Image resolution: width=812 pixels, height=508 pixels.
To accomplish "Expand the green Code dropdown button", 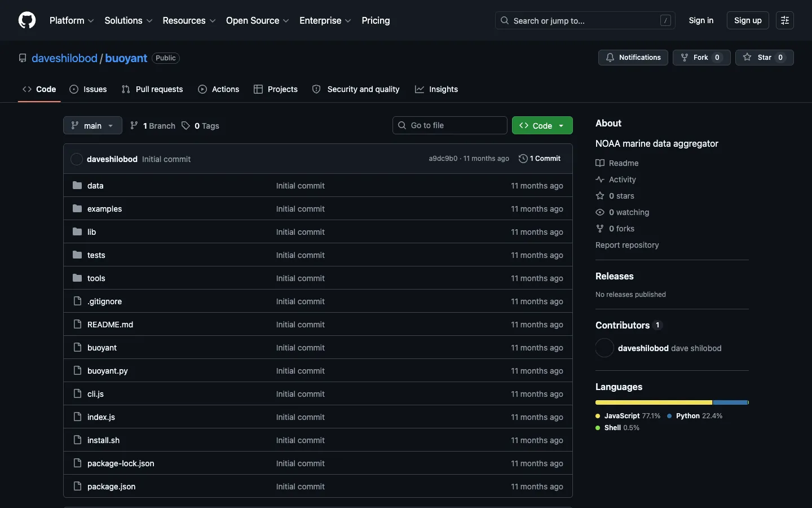I will (x=542, y=125).
